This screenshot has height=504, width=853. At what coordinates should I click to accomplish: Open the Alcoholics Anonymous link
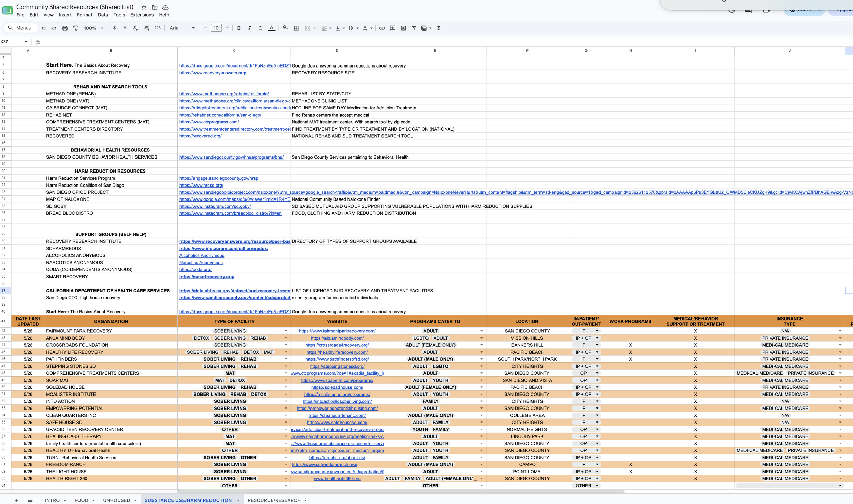202,255
